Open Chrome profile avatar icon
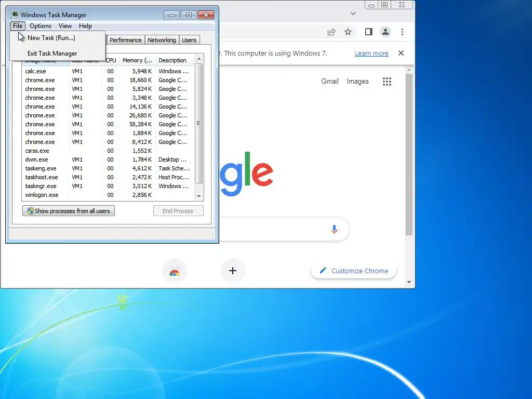This screenshot has width=532, height=399. 385,32
